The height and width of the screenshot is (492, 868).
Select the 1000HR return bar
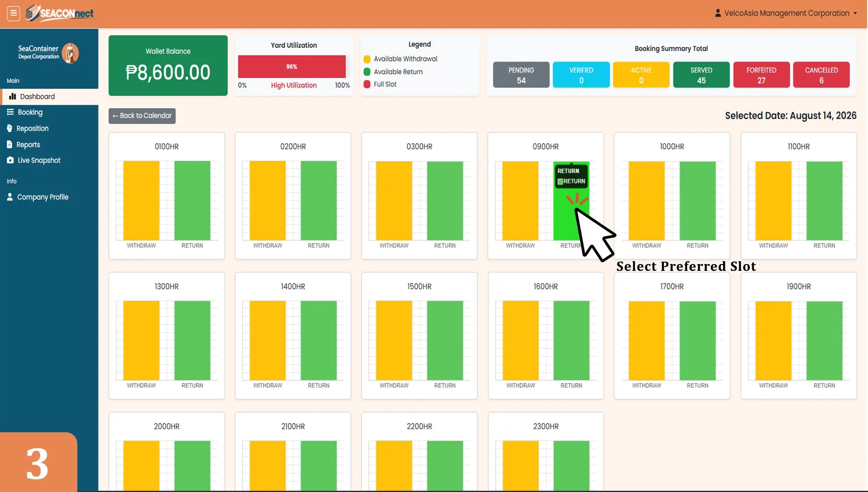[698, 201]
